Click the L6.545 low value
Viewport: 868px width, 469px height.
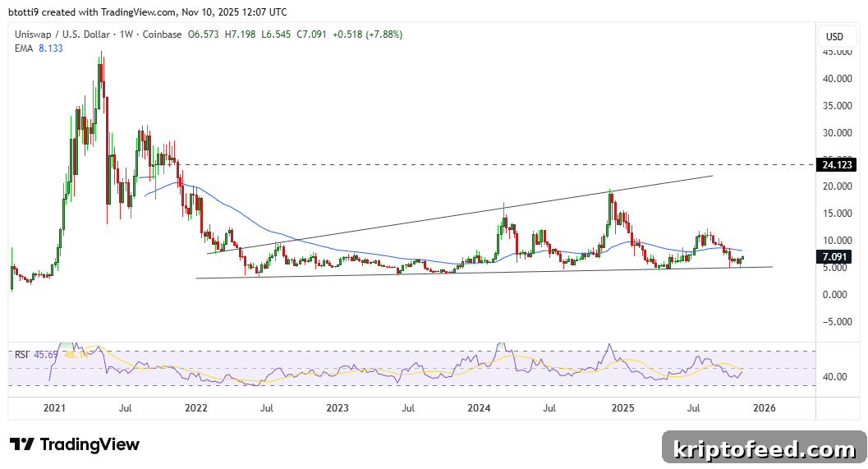click(x=276, y=34)
